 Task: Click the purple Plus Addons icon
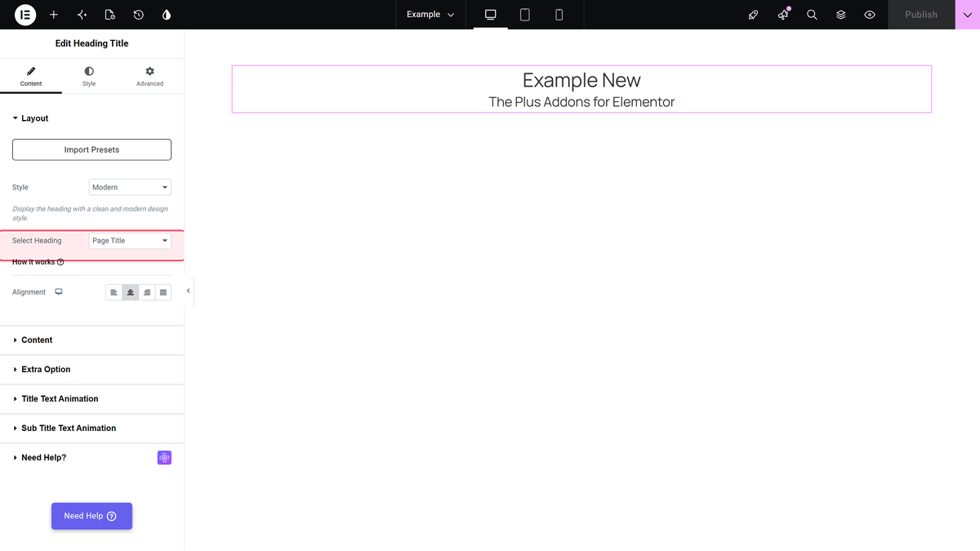tap(164, 458)
